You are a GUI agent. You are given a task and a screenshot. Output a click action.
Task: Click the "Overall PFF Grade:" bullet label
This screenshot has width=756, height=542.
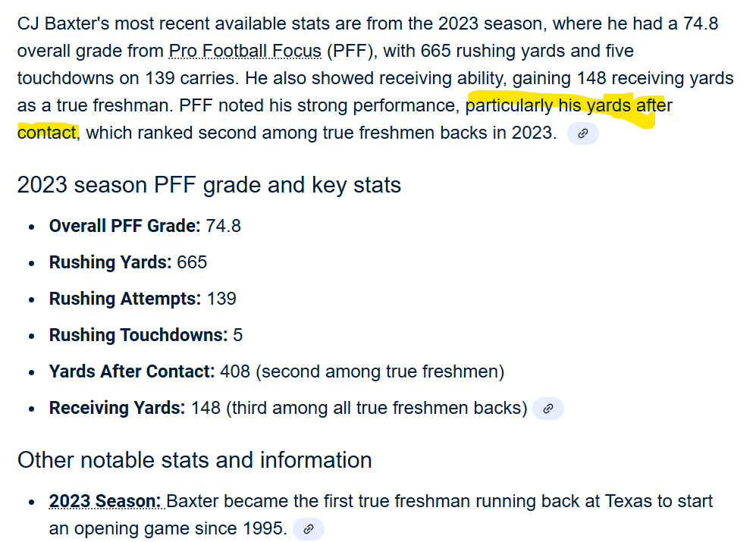tap(124, 226)
